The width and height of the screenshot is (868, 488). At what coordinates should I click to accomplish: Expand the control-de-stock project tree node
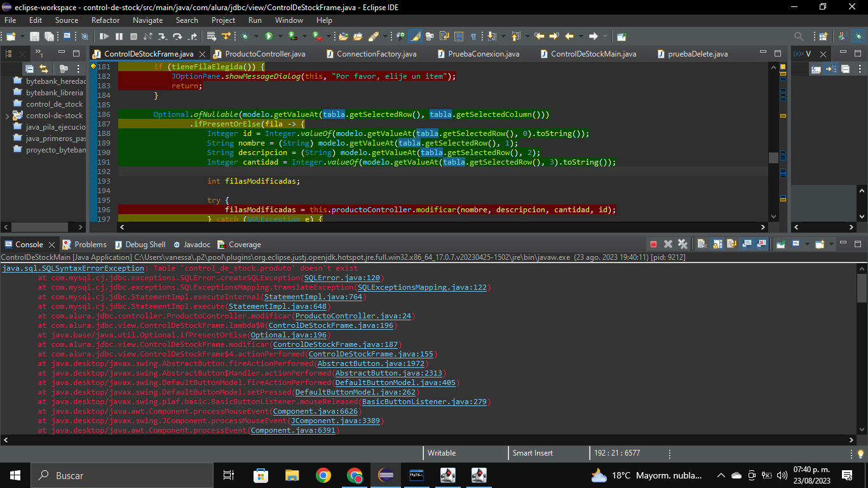[7, 116]
